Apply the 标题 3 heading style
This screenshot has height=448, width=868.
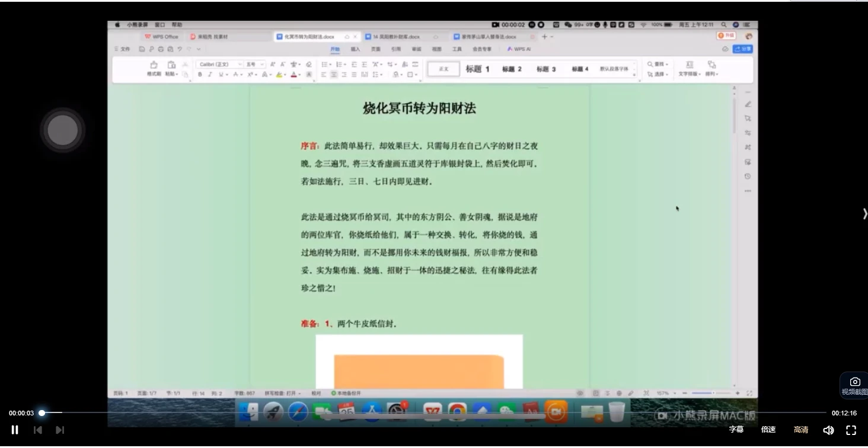(x=546, y=69)
